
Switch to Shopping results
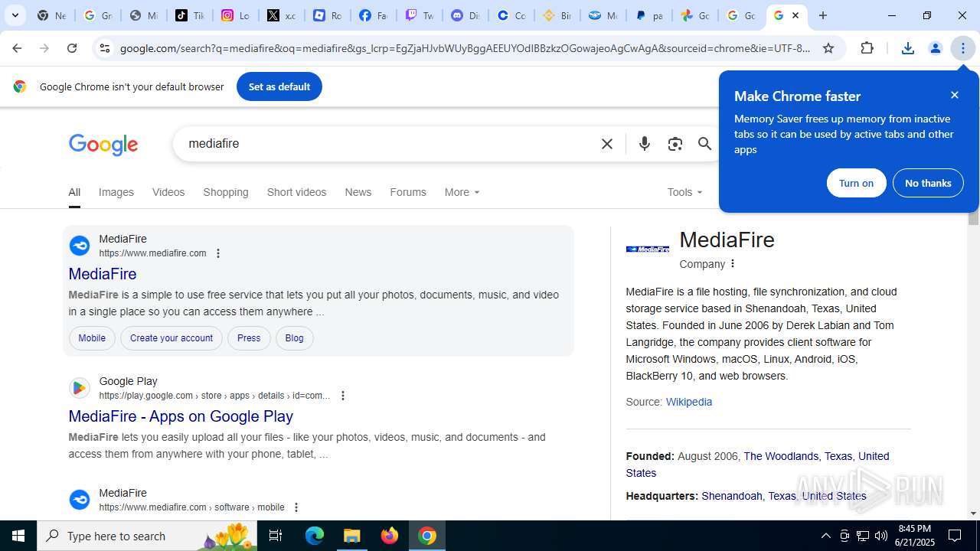pos(226,192)
